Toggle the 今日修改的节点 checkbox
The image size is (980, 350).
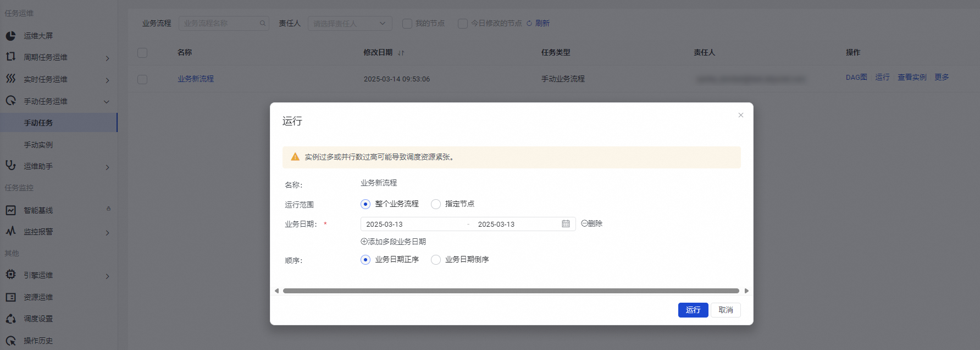pos(463,24)
